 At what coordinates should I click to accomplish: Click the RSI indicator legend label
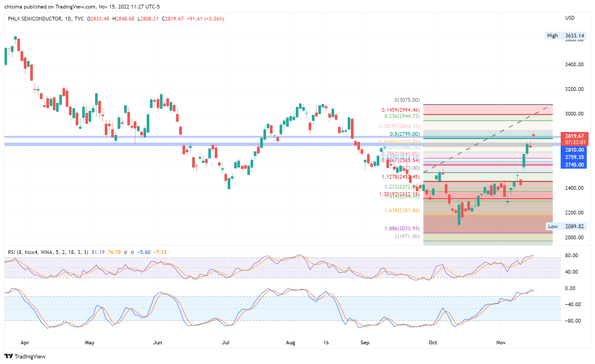[48, 252]
